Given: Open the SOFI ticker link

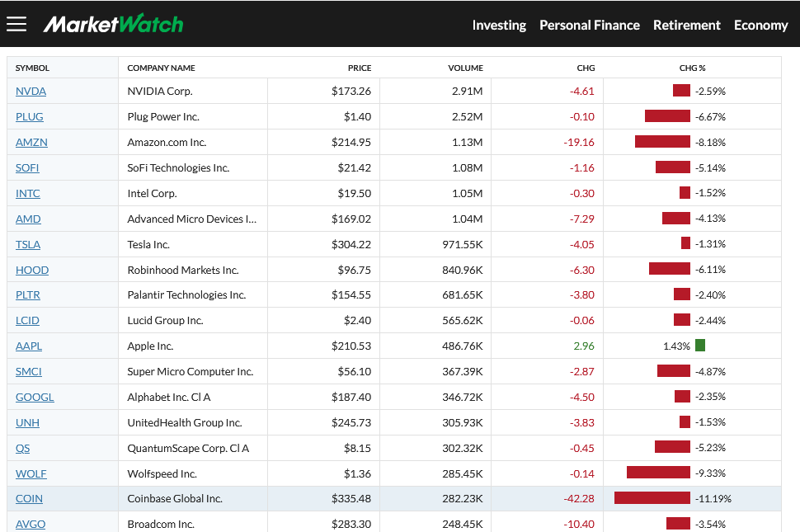Looking at the screenshot, I should [27, 167].
